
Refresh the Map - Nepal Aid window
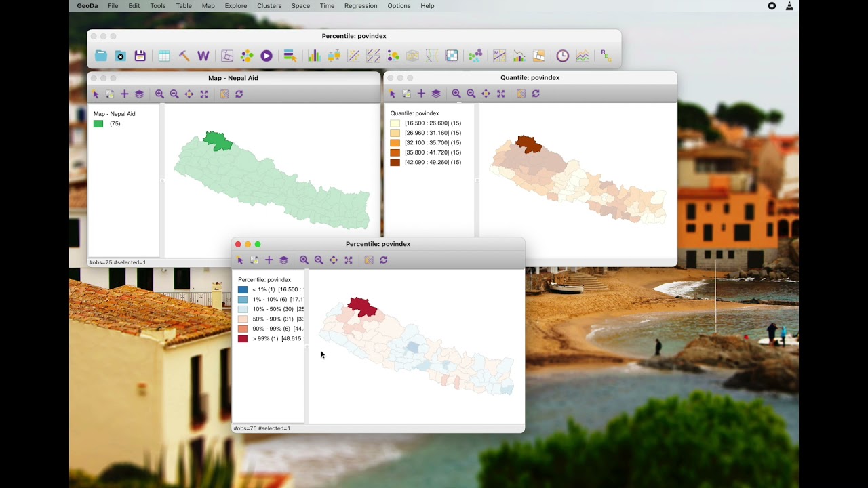(239, 94)
